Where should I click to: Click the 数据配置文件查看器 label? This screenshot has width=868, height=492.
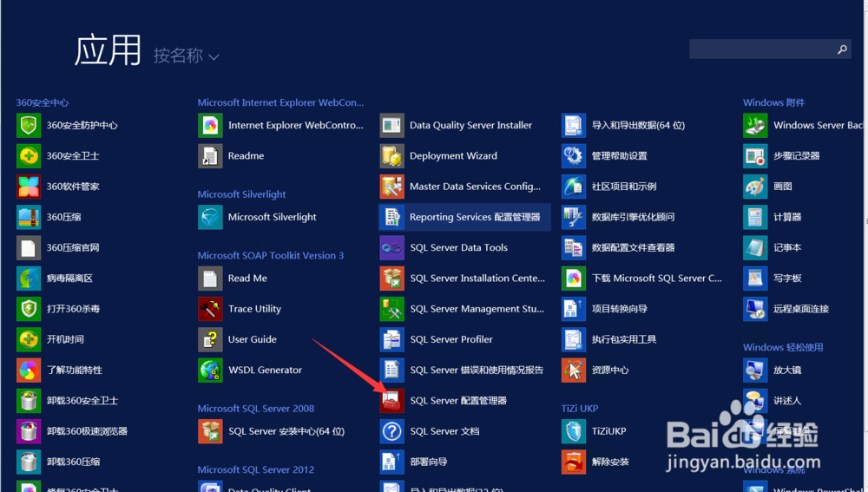(634, 248)
